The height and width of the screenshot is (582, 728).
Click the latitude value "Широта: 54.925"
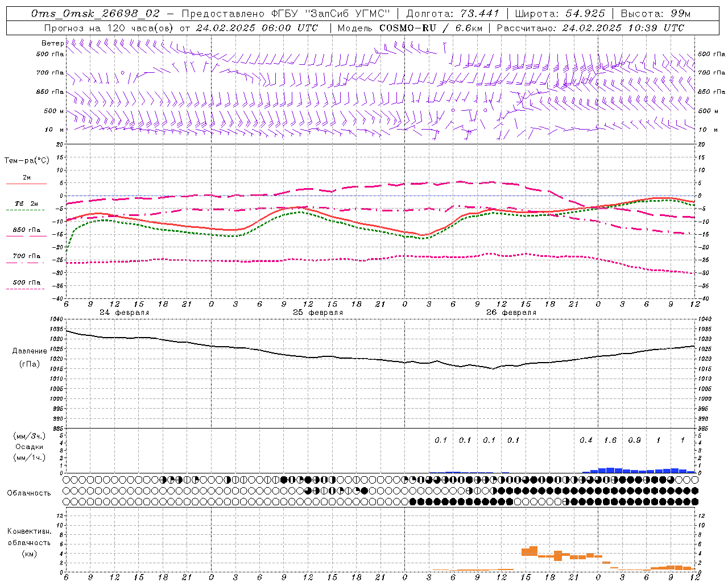[560, 14]
